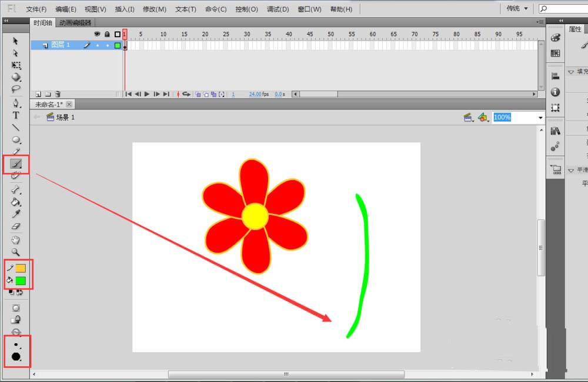Viewport: 588px width, 382px height.
Task: Toggle green outline square for 图层 1
Action: click(x=118, y=45)
